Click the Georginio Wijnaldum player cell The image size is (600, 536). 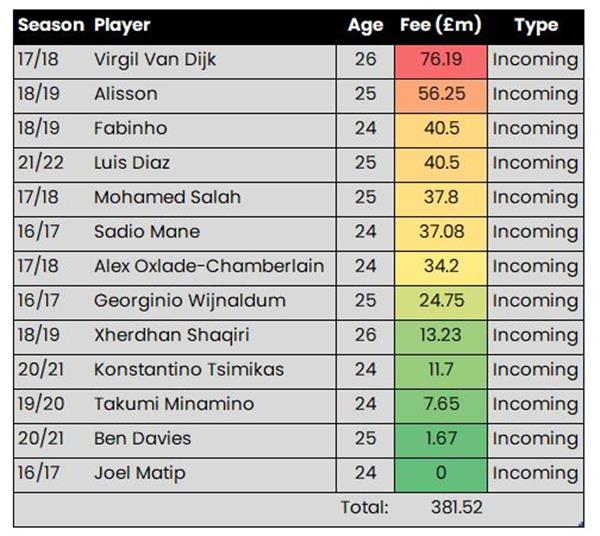190,300
